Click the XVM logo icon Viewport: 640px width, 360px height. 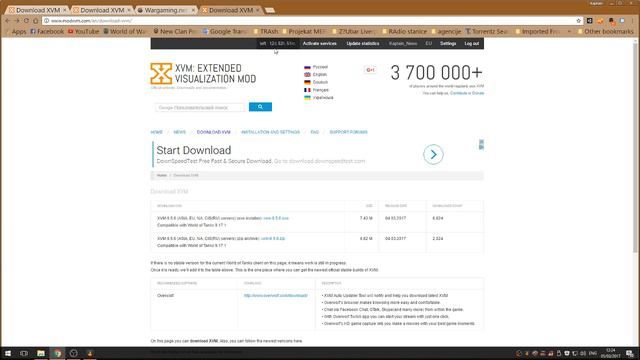pyautogui.click(x=161, y=73)
